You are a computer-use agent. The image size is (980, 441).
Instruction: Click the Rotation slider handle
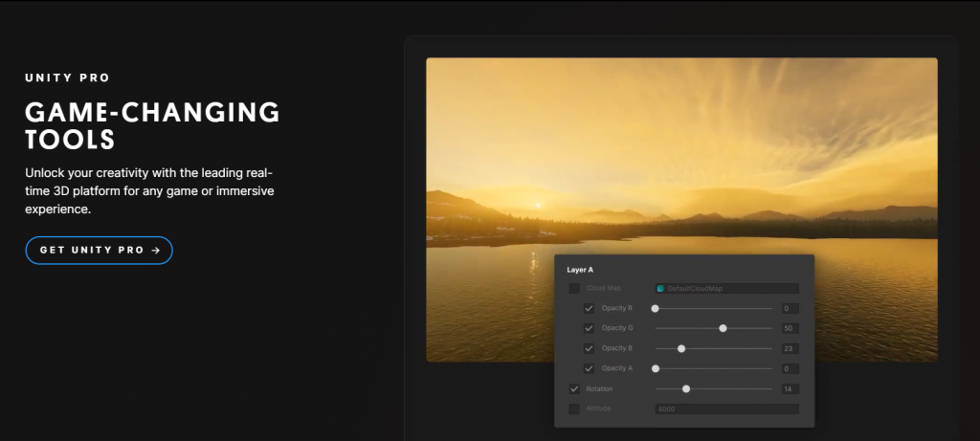(x=686, y=388)
